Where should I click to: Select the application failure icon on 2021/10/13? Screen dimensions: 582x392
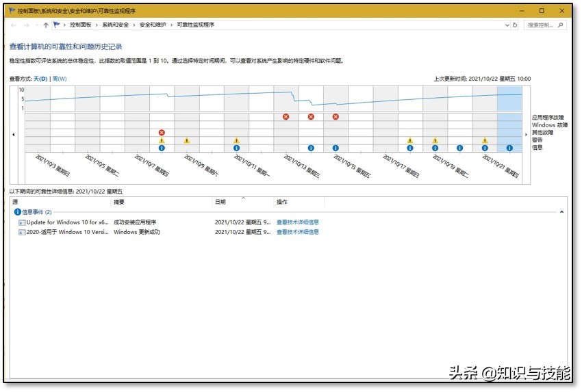pos(286,116)
